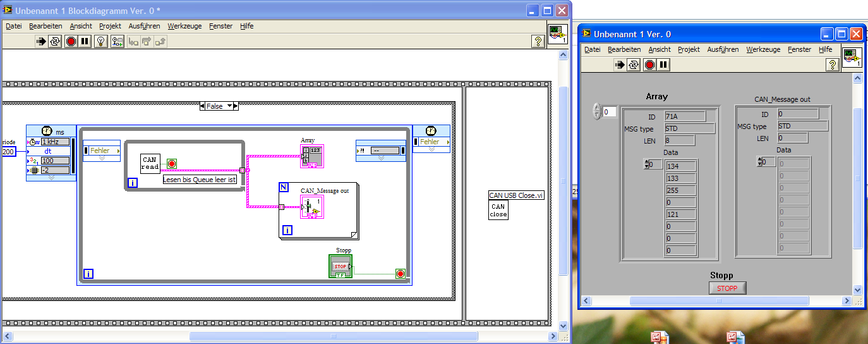Click inner loop stop condition terminal
This screenshot has height=344, width=868.
tap(172, 164)
